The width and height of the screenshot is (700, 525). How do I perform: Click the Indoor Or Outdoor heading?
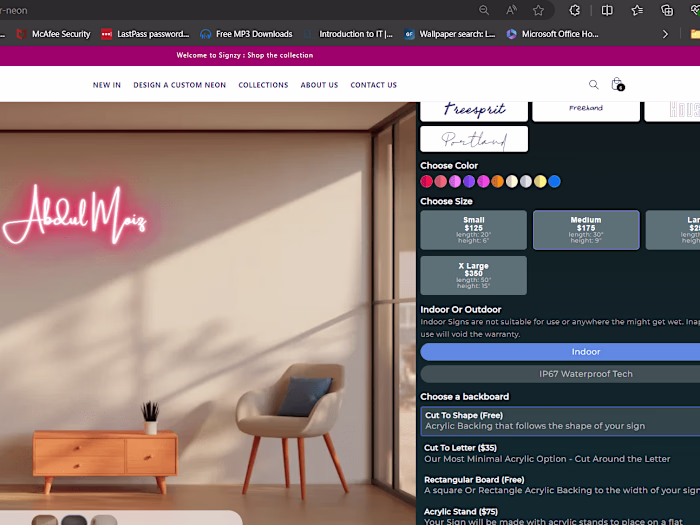tap(461, 309)
